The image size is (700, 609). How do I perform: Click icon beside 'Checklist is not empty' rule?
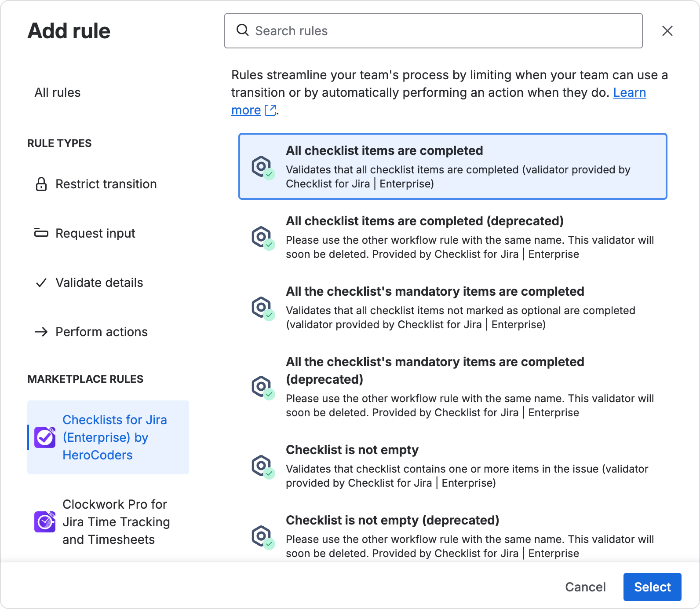(263, 466)
